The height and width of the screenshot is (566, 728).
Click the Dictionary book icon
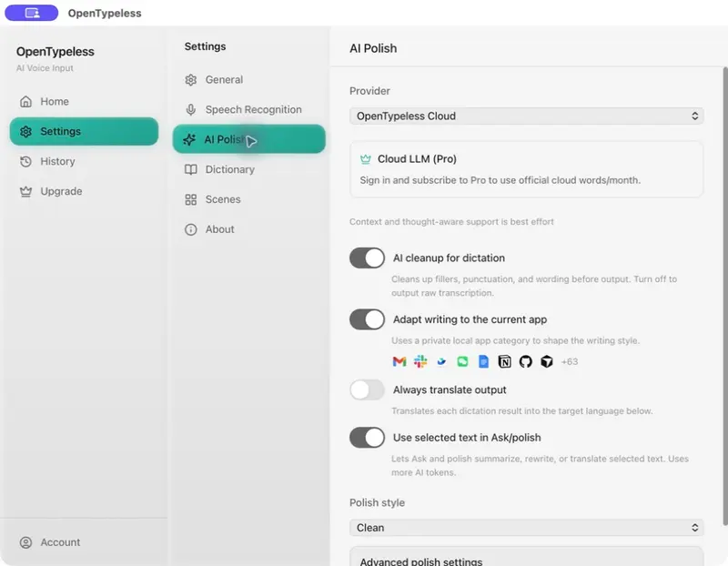[191, 169]
